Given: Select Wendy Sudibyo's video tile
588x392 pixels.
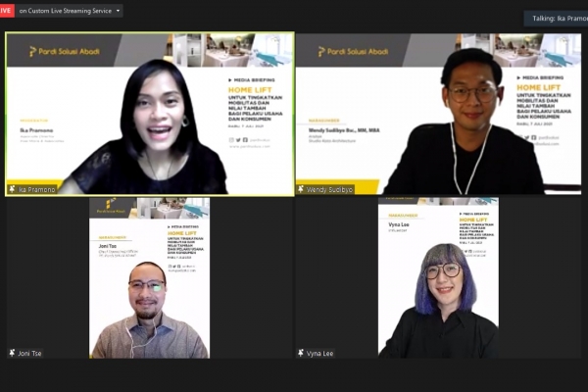Looking at the screenshot, I should pos(439,115).
